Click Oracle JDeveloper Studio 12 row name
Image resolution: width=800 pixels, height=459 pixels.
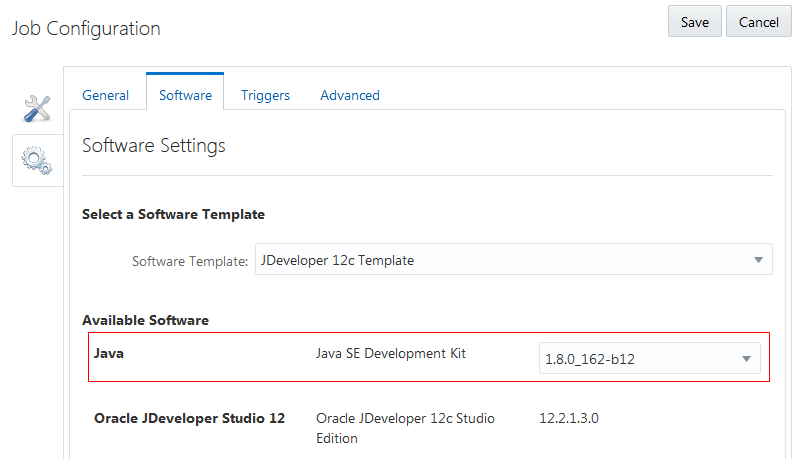(x=189, y=418)
